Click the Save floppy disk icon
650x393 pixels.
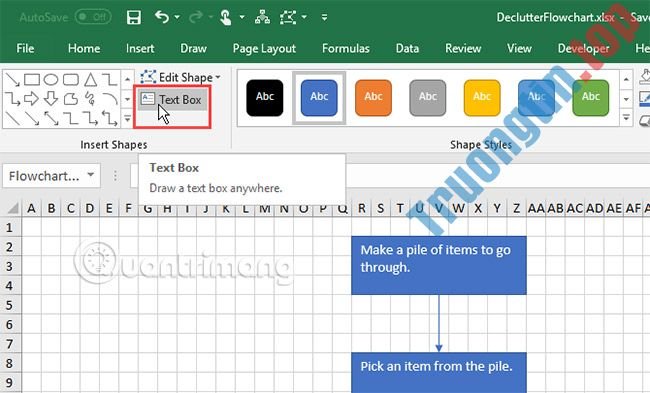[134, 17]
